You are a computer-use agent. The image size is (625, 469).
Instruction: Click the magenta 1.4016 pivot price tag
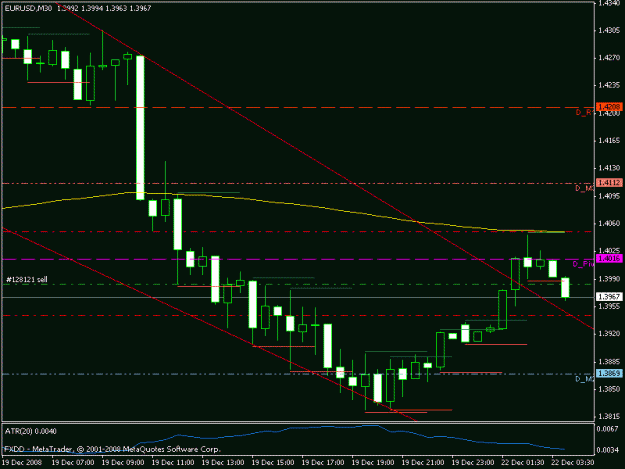click(609, 259)
